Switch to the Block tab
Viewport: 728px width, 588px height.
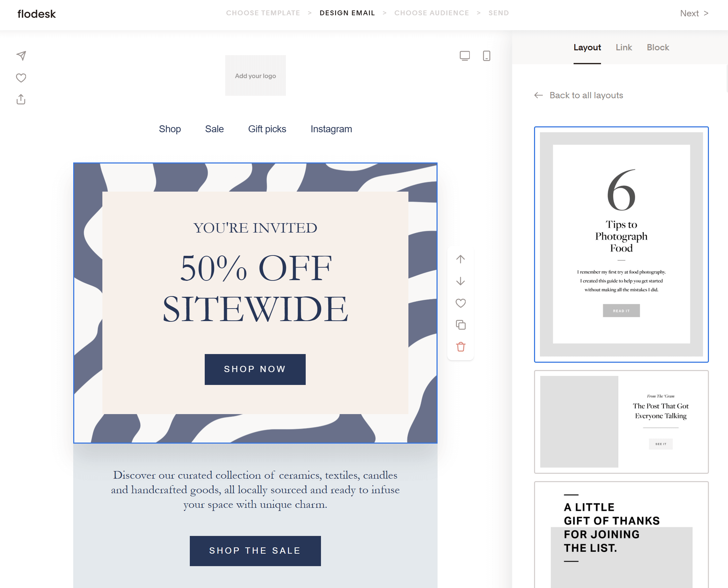[x=658, y=47]
